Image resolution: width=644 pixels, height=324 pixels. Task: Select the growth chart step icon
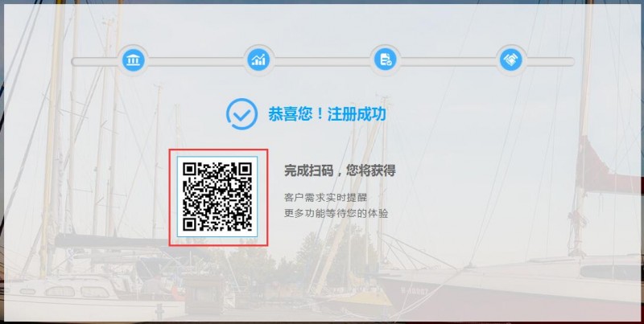click(x=258, y=60)
